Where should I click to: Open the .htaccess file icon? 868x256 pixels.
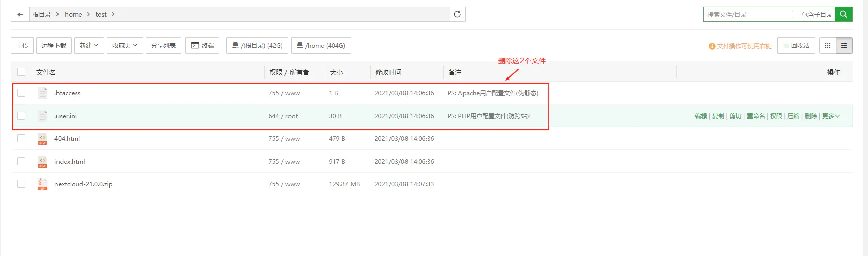tap(43, 93)
